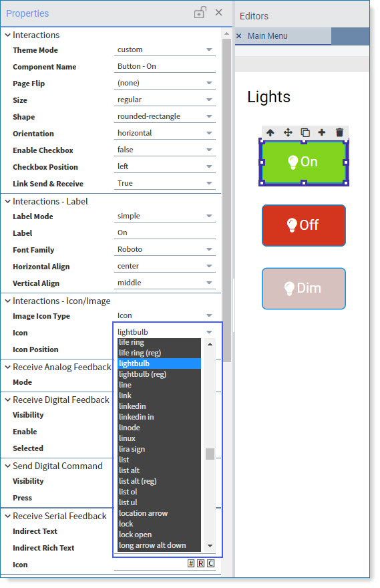
Task: Select 'location arrow' from icon list
Action: point(159,513)
